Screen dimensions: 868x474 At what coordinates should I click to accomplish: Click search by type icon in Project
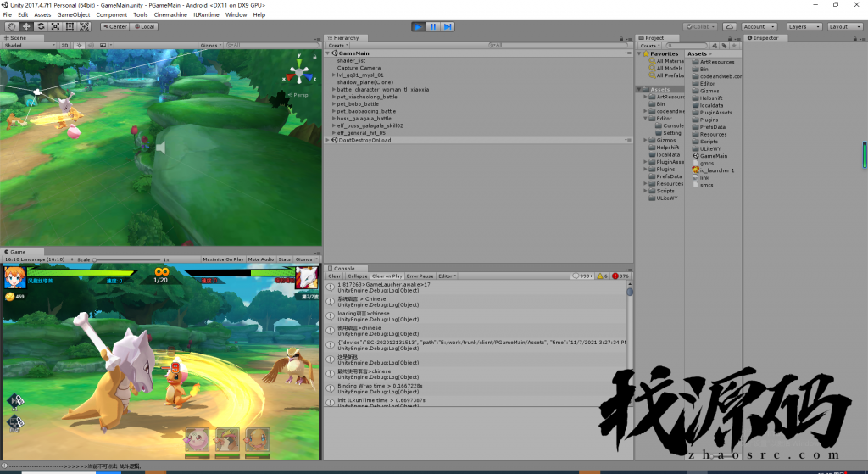pyautogui.click(x=715, y=46)
